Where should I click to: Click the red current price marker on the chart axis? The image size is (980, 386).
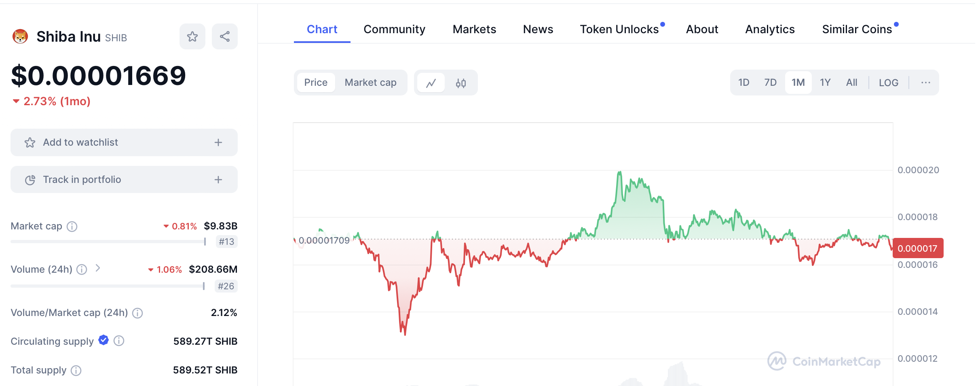click(917, 248)
